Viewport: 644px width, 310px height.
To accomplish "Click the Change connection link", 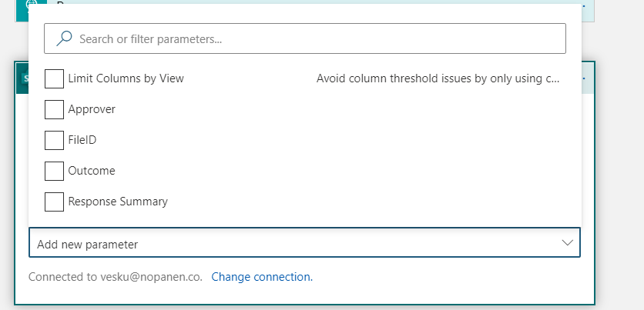I will coord(262,277).
